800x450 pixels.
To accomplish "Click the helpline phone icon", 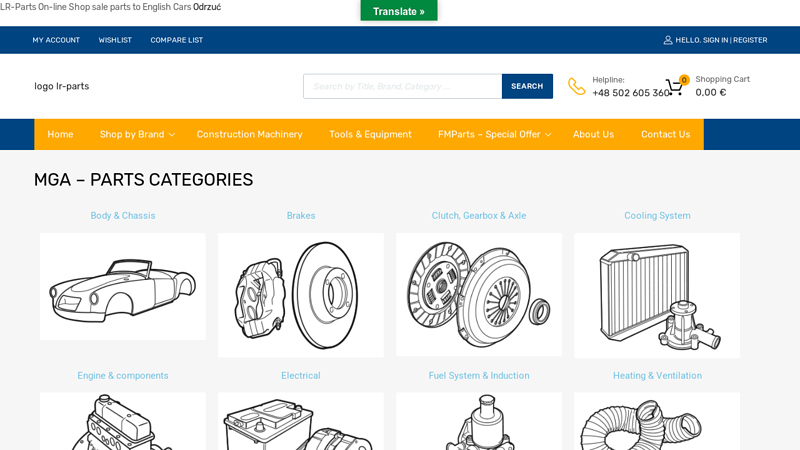I will [x=577, y=86].
